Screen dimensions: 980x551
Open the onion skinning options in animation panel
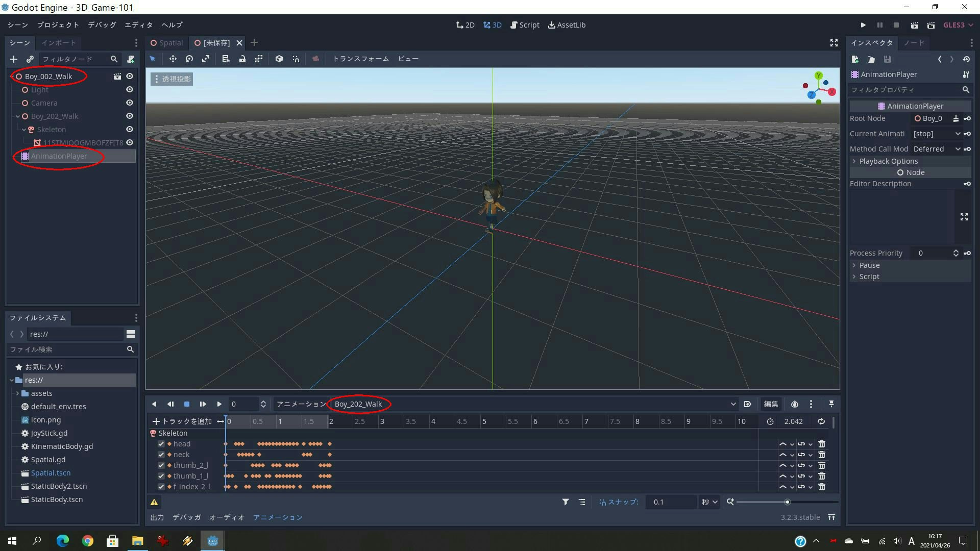(794, 404)
